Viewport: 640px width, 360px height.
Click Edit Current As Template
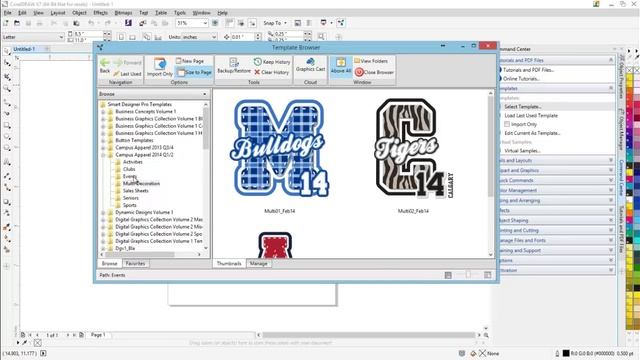click(532, 133)
